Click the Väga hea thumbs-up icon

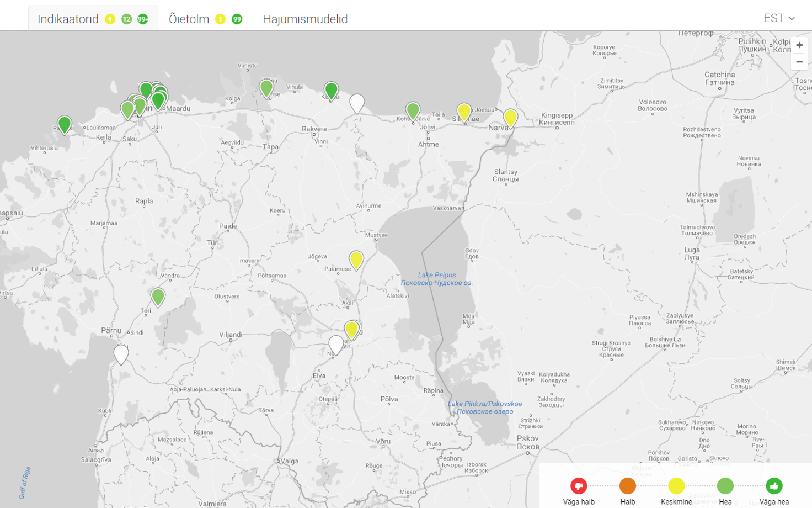pyautogui.click(x=774, y=486)
